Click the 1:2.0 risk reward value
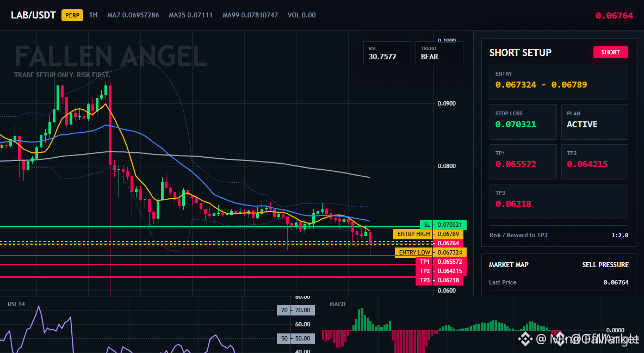This screenshot has width=644, height=353. 620,235
